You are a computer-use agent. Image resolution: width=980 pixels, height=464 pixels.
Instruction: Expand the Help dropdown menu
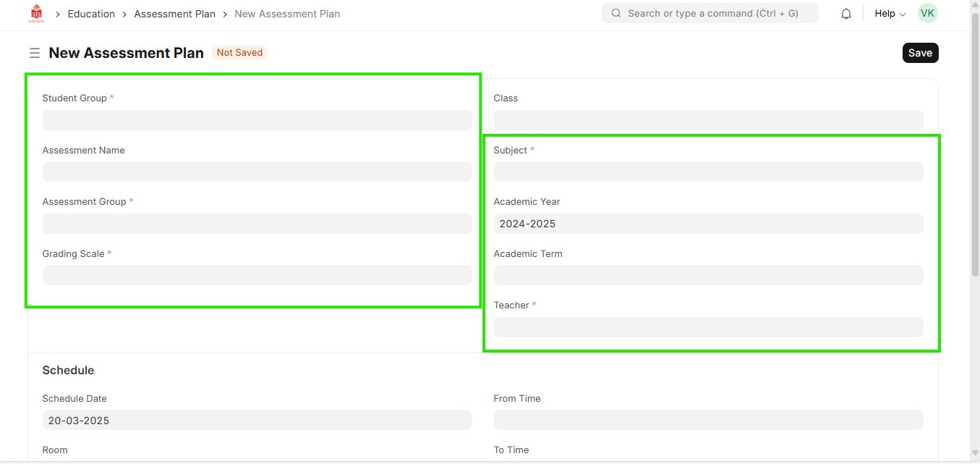coord(890,14)
